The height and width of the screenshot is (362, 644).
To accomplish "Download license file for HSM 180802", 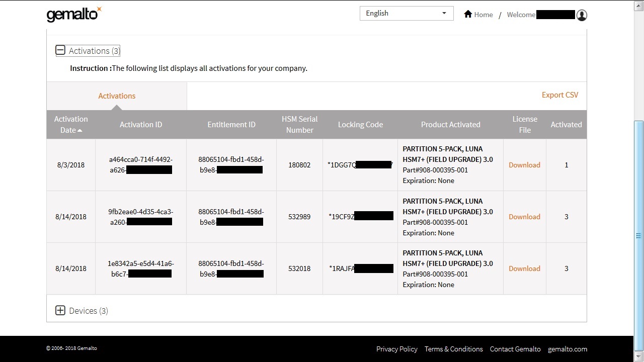I will [524, 165].
